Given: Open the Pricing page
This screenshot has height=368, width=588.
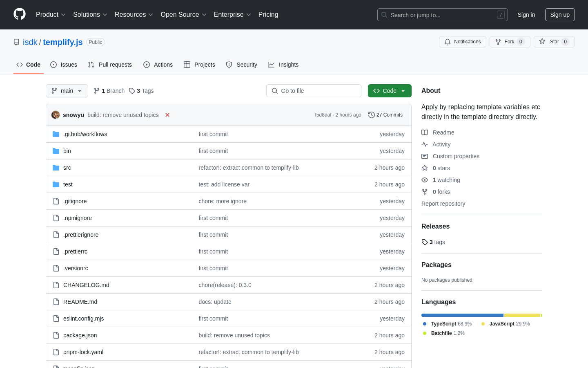Looking at the screenshot, I should (x=268, y=14).
